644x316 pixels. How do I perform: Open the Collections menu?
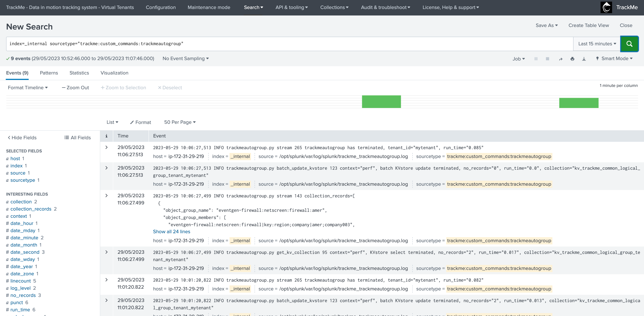[x=334, y=8]
